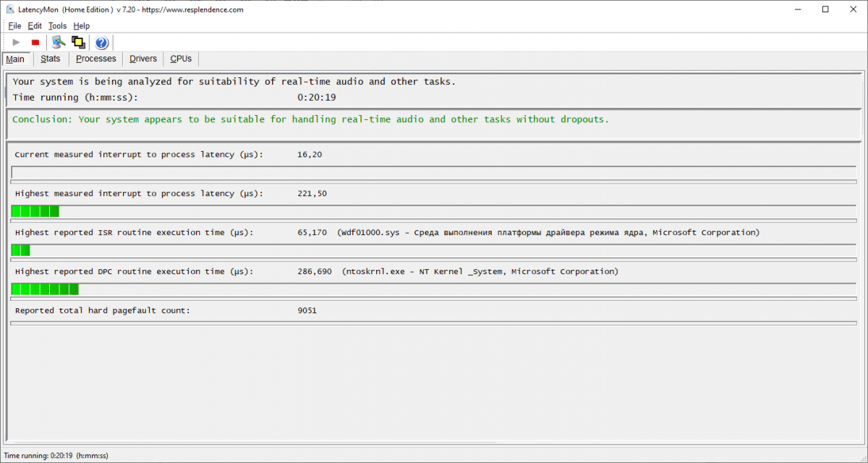Click the yellow overlapping windows toolbar icon
This screenshot has height=463, width=868.
click(x=78, y=42)
